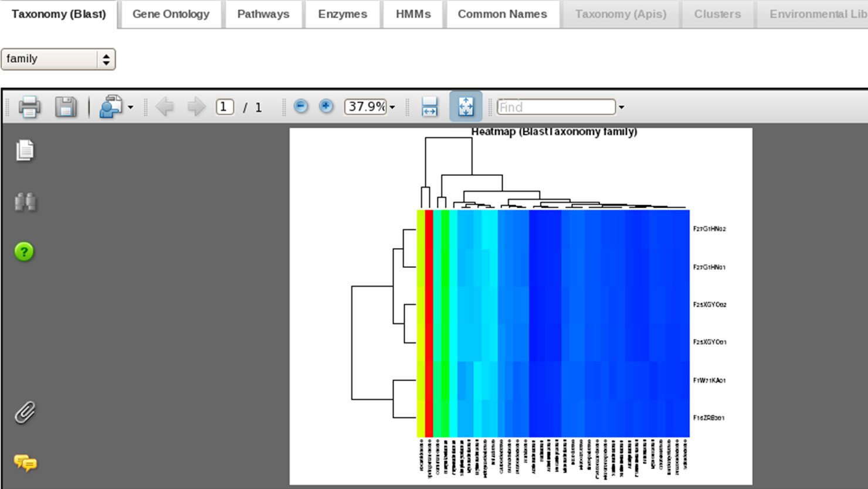This screenshot has height=489, width=868.
Task: Go to next page arrow
Action: pyautogui.click(x=196, y=107)
